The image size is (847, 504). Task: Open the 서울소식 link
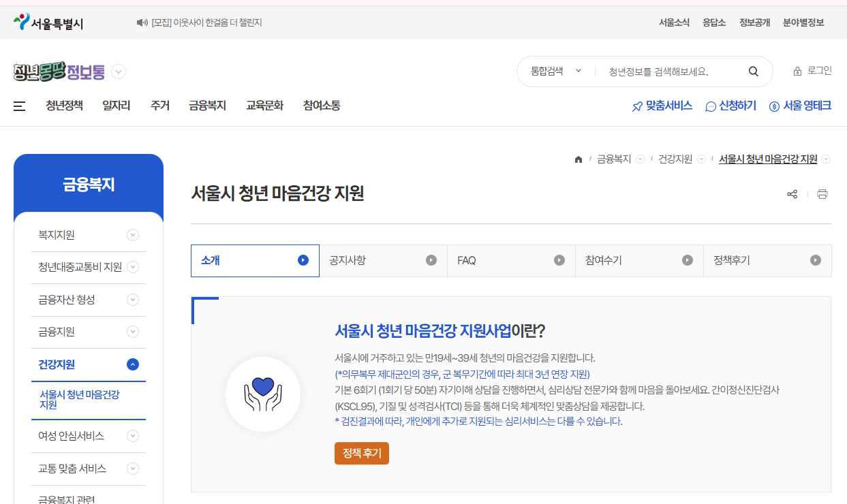pos(675,22)
